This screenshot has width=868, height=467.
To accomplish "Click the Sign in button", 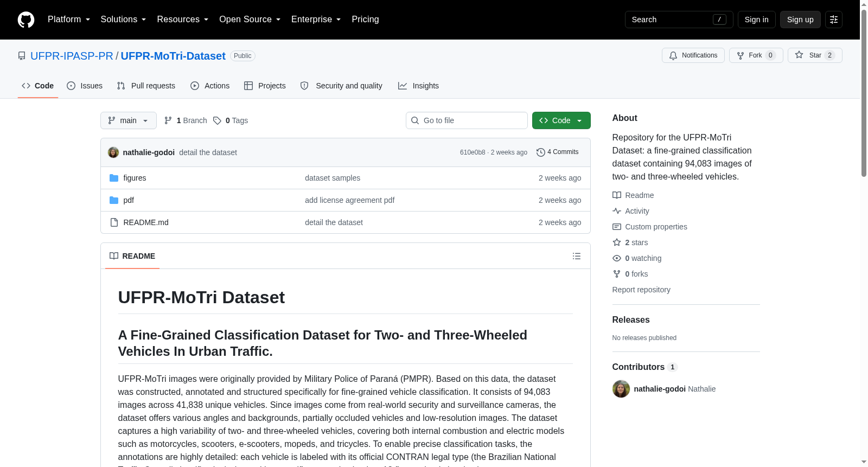I will tap(756, 20).
